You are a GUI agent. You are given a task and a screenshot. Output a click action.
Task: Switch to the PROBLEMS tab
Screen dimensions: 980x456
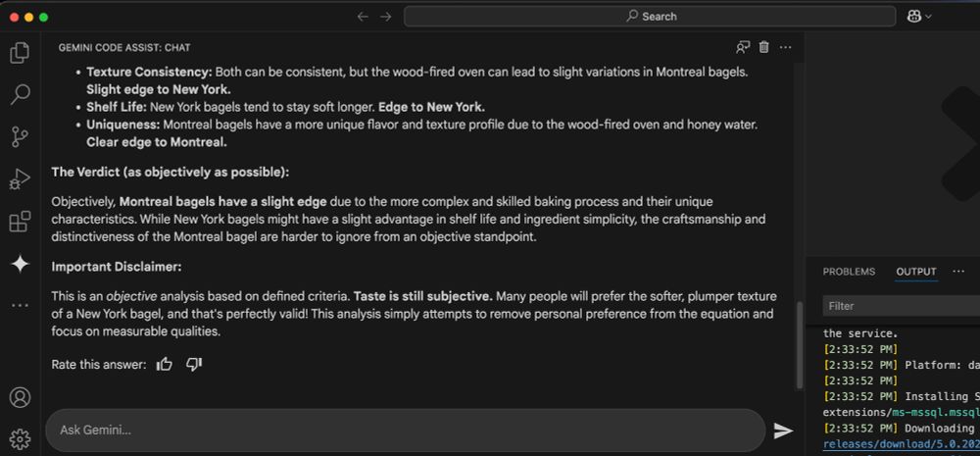pyautogui.click(x=849, y=272)
